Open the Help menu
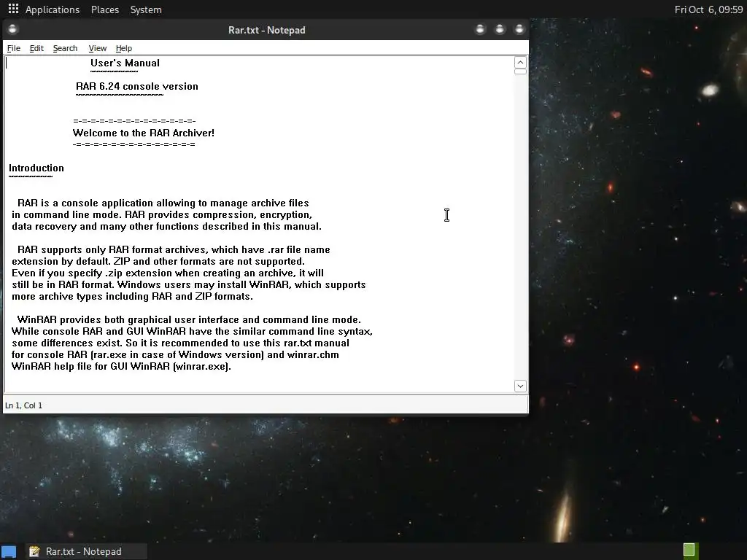The width and height of the screenshot is (747, 560). 124,48
